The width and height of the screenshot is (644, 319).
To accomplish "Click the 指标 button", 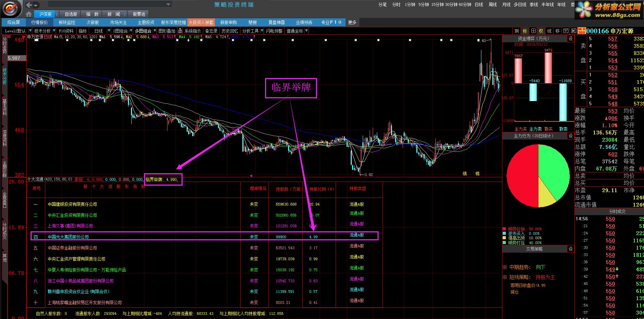I will pyautogui.click(x=83, y=31).
